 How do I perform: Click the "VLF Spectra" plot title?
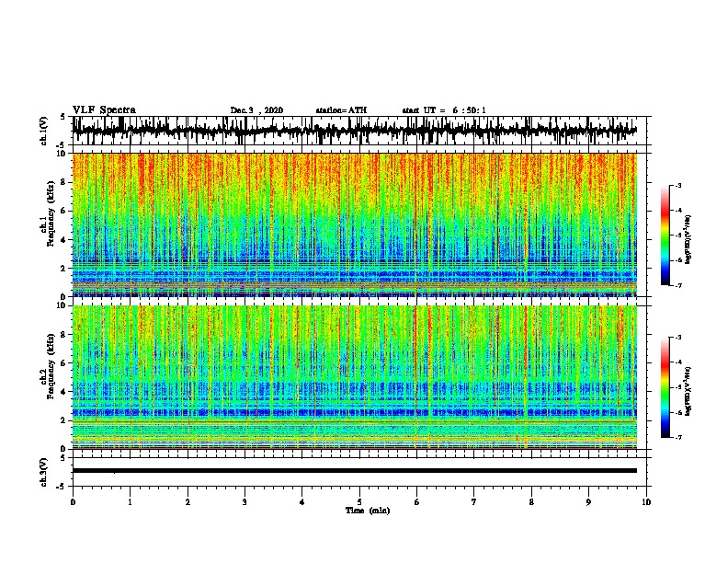(104, 109)
